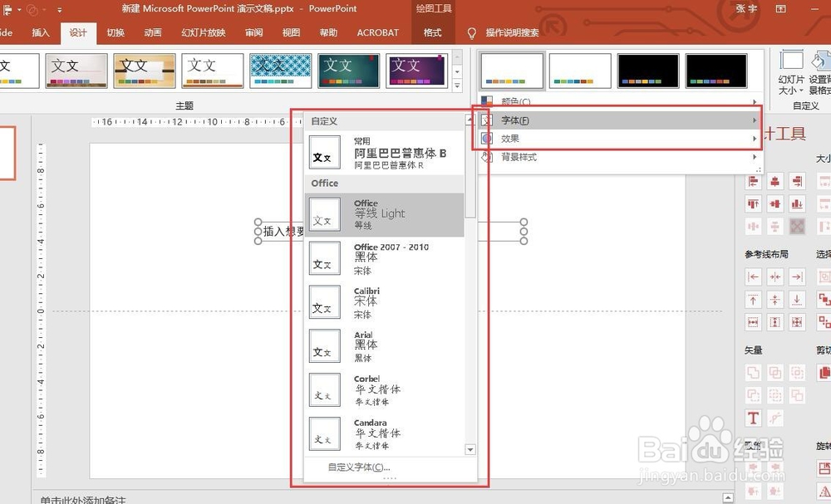Click the account name 张宇
Screen dimensions: 831x504
pyautogui.click(x=746, y=9)
